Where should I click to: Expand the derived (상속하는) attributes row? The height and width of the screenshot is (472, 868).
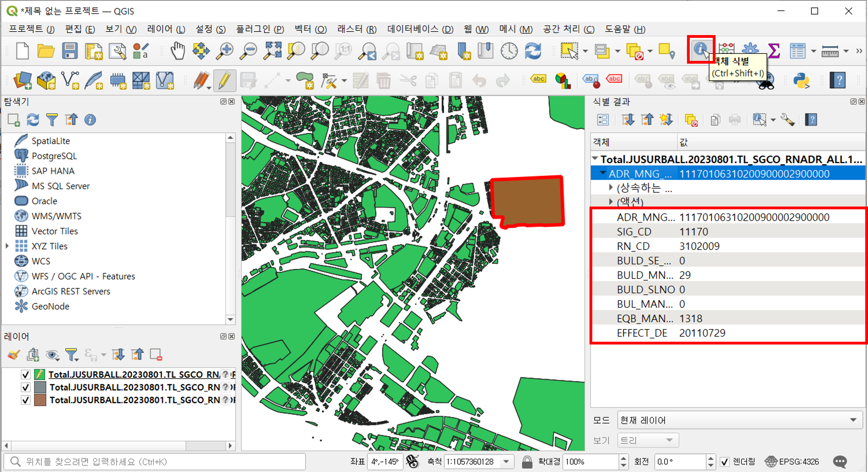point(611,187)
